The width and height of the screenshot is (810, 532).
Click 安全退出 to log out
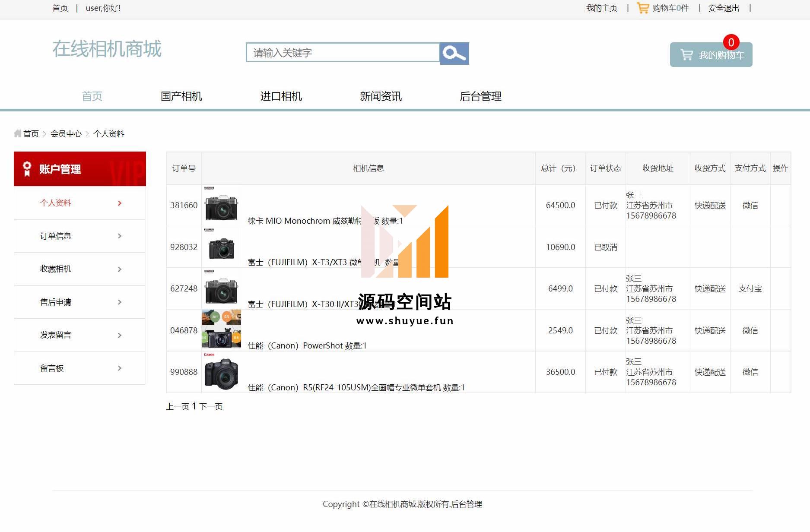click(x=724, y=8)
